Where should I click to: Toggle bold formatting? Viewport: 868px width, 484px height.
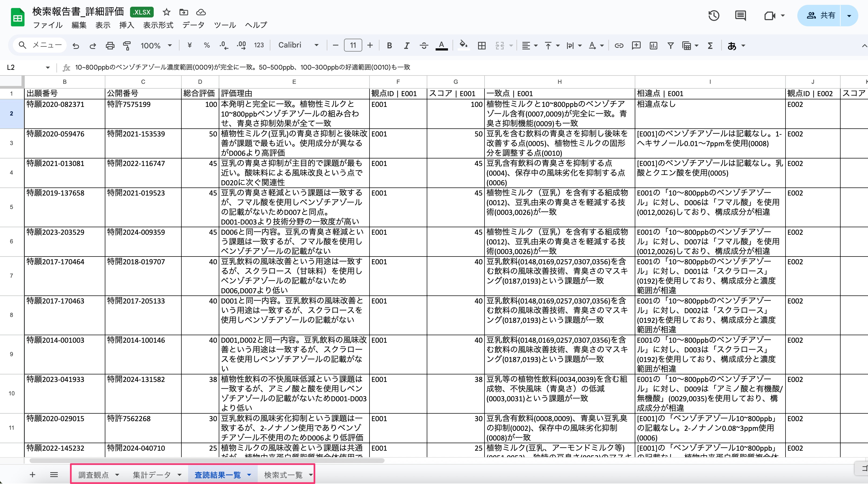[389, 45]
